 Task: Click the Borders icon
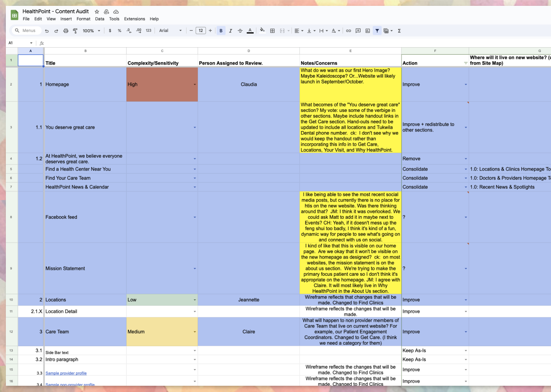pyautogui.click(x=272, y=31)
